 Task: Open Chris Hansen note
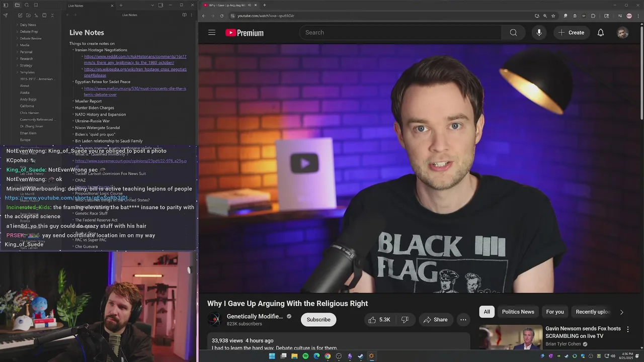coord(29,113)
